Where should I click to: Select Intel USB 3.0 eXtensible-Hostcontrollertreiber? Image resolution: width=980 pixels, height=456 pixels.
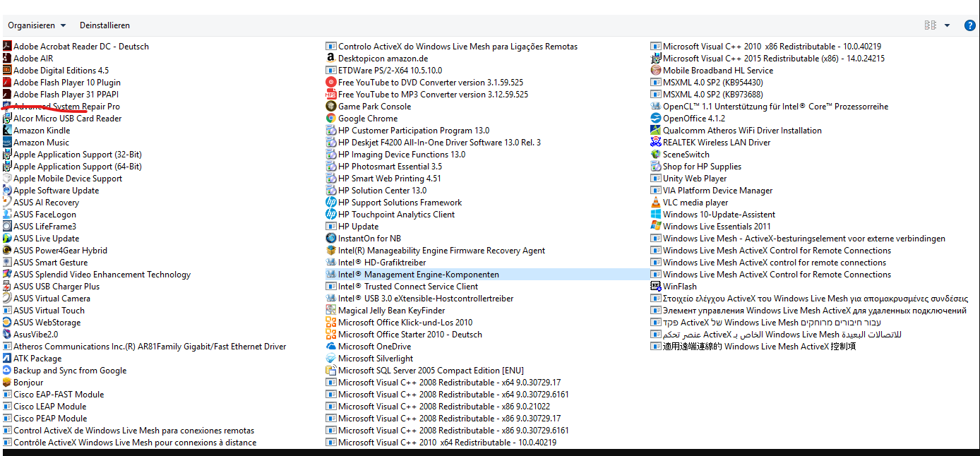(420, 299)
